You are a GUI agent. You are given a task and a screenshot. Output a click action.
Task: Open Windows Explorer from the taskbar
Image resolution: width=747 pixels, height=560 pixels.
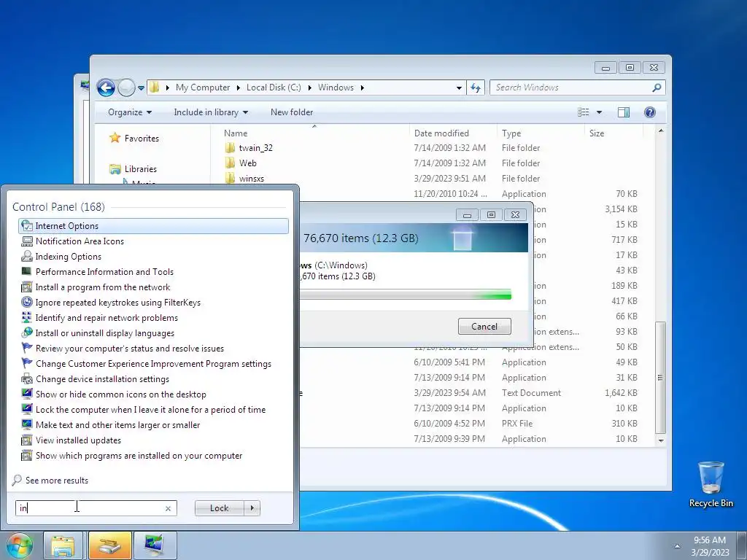click(x=63, y=545)
